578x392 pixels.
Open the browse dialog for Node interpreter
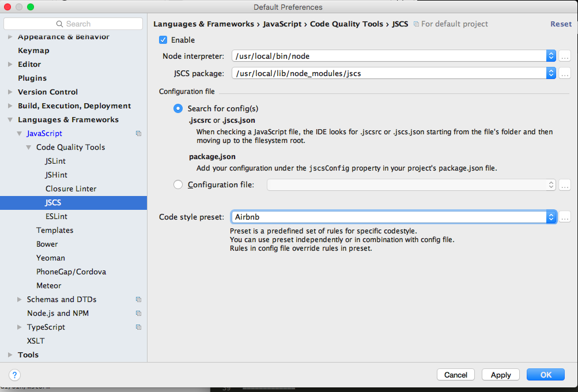click(564, 55)
